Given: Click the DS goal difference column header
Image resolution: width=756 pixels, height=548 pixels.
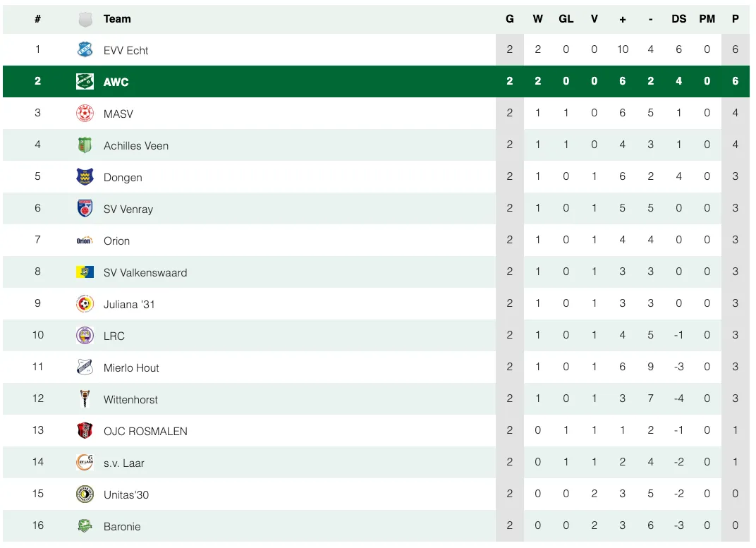Looking at the screenshot, I should (x=679, y=19).
